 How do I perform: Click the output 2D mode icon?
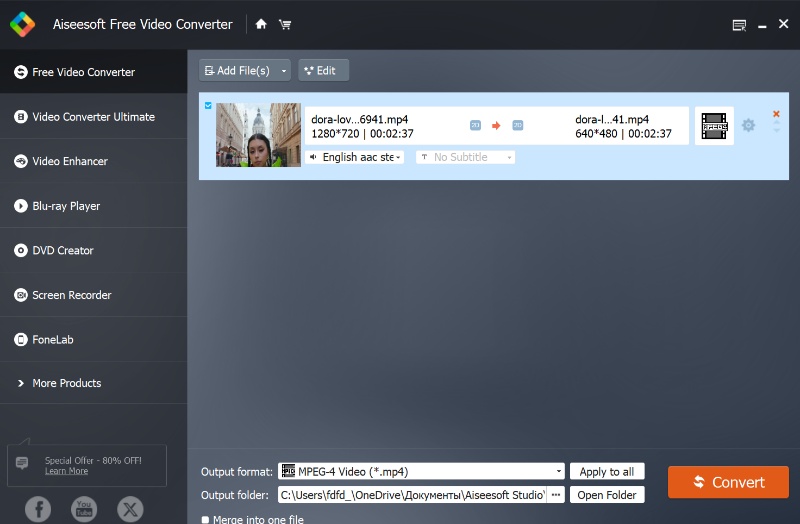[x=517, y=126]
